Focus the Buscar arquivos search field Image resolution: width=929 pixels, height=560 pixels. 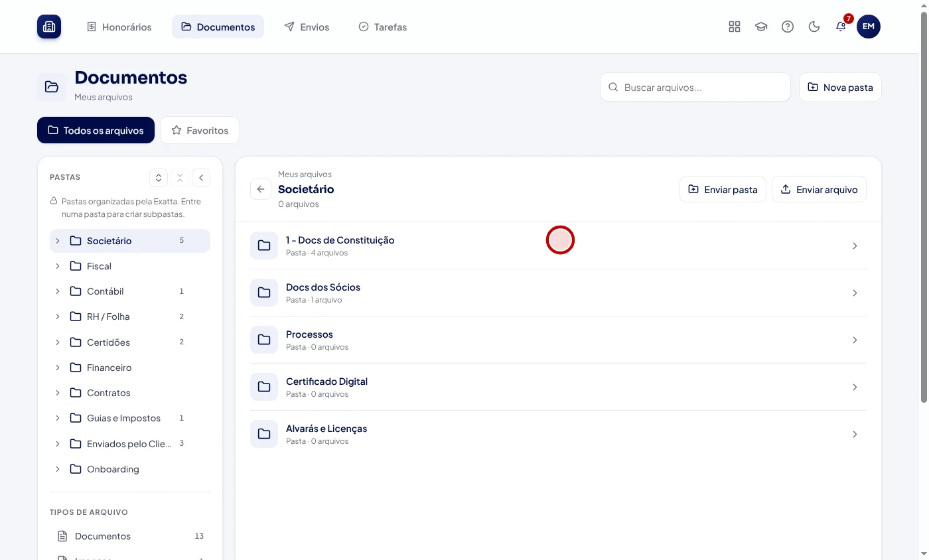click(695, 87)
